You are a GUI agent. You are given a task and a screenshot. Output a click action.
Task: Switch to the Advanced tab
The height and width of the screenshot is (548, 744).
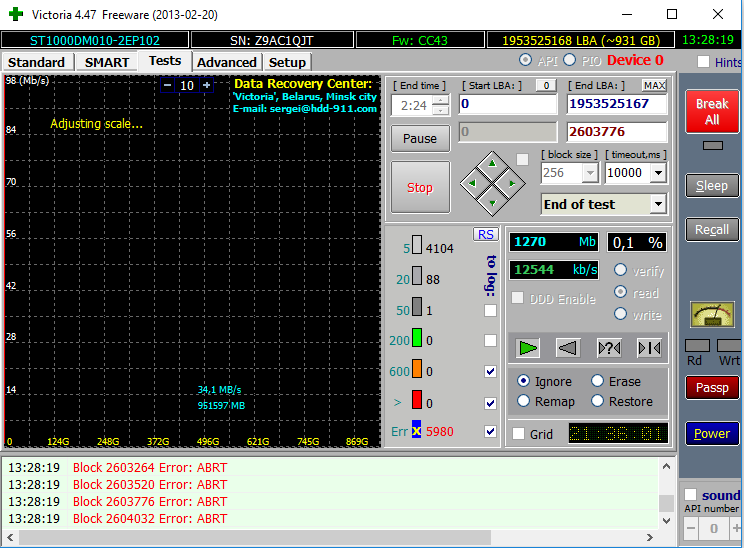tap(227, 63)
